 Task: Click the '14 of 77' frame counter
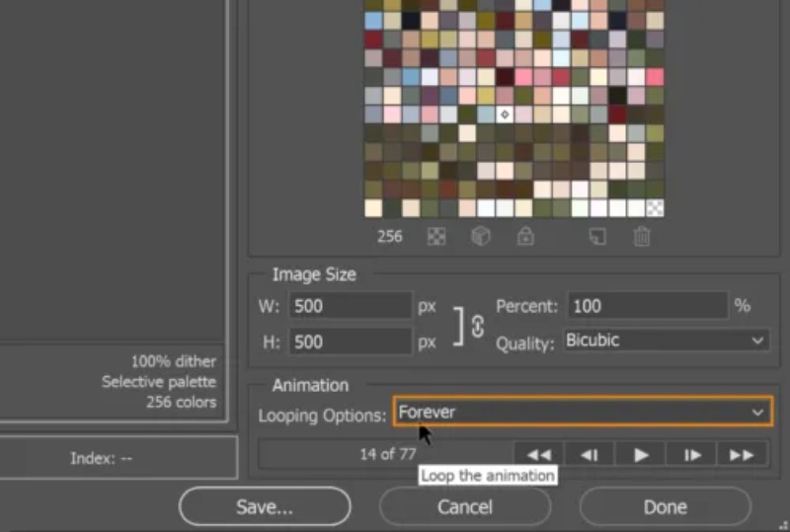click(x=387, y=454)
